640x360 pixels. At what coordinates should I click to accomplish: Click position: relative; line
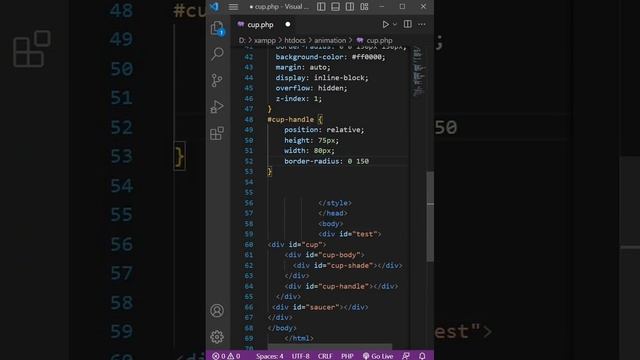coord(324,130)
